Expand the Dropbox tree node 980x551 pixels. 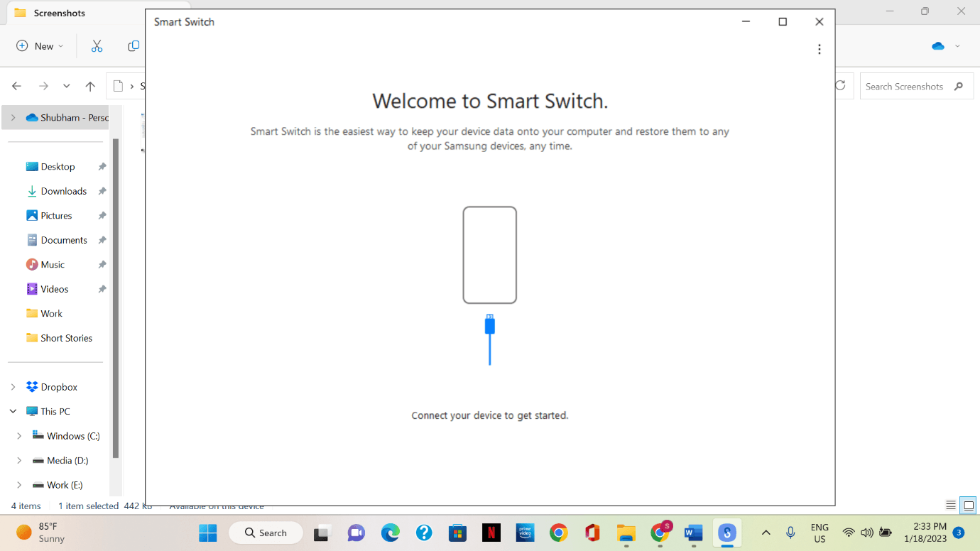[13, 387]
